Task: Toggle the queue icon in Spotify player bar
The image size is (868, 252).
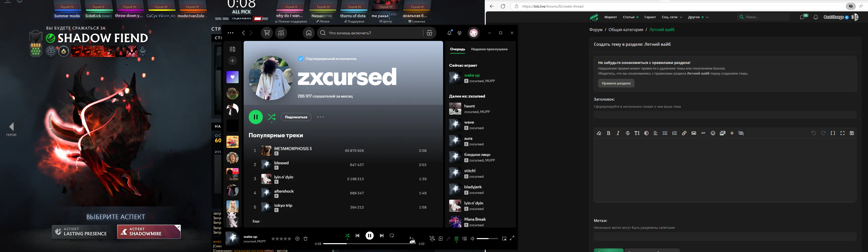Action: [x=456, y=239]
